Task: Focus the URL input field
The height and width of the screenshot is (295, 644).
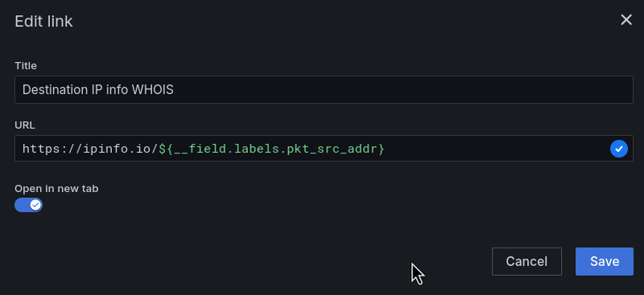Action: click(x=324, y=149)
